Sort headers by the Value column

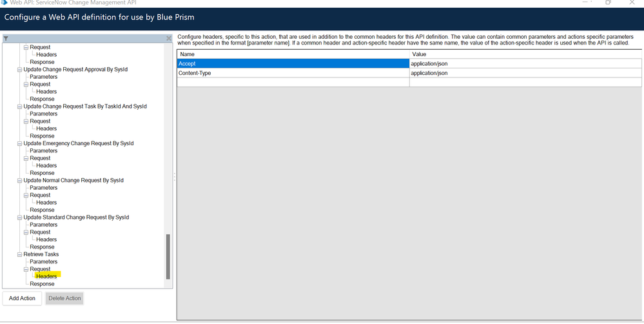pyautogui.click(x=526, y=54)
